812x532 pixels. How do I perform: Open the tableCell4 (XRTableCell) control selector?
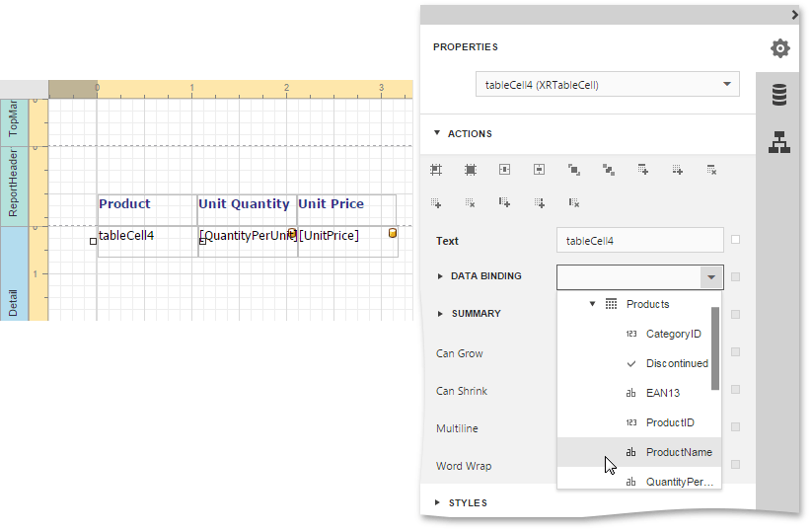(x=608, y=85)
